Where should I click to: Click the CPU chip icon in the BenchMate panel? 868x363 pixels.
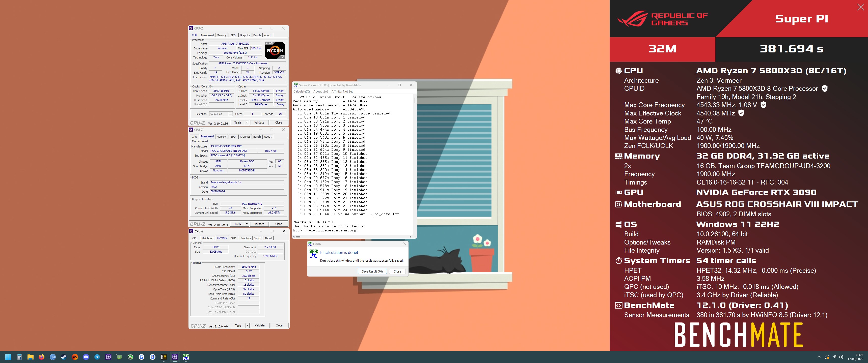tap(619, 71)
